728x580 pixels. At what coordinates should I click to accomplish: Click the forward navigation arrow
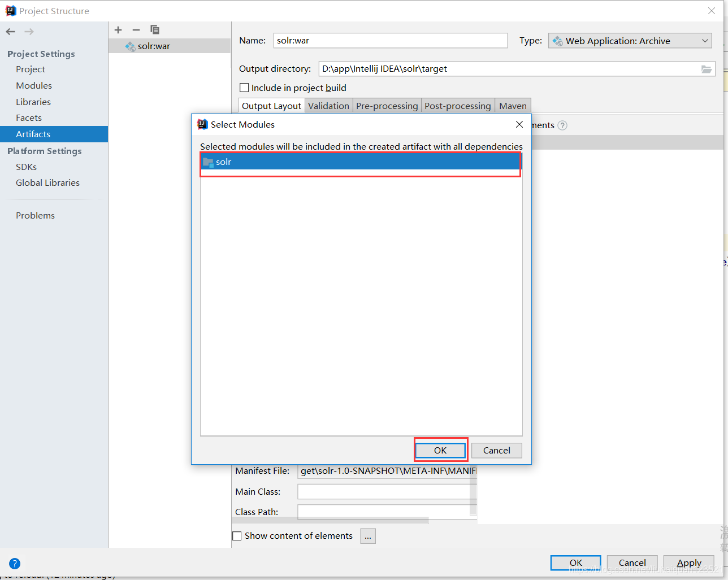29,32
